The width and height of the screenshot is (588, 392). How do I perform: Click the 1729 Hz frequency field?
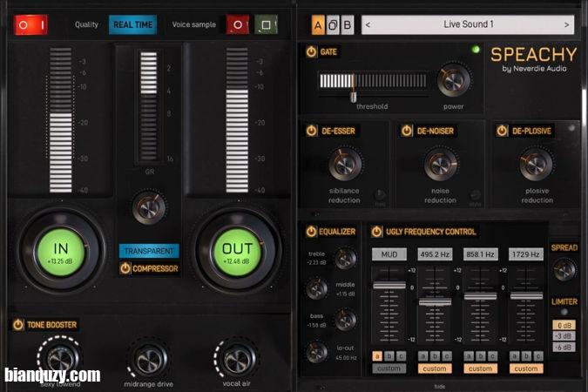click(526, 254)
